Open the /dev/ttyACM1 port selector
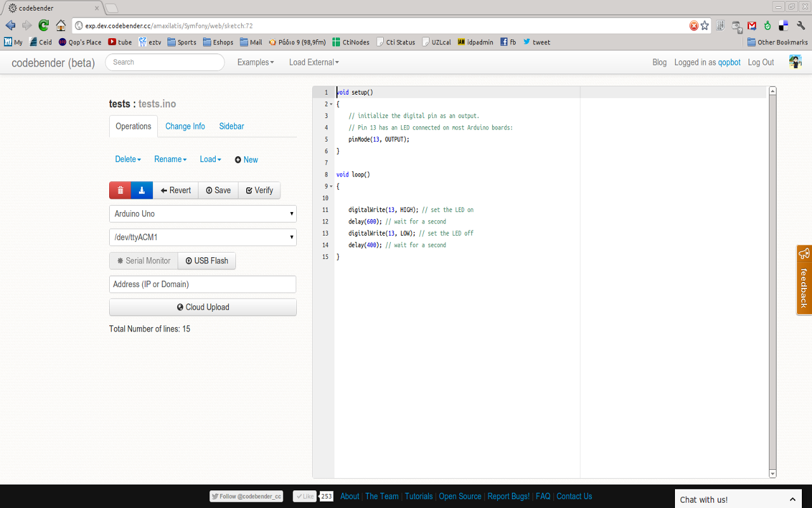The image size is (812, 508). 203,237
